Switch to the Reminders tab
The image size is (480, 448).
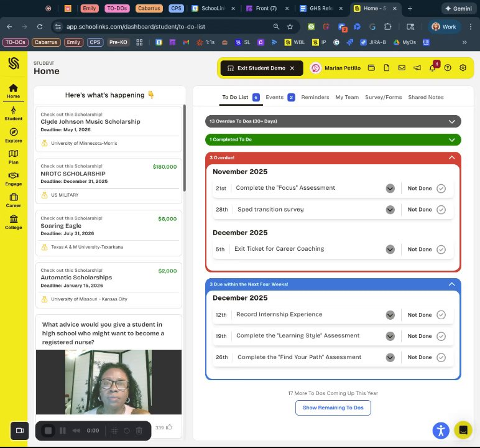[x=315, y=97]
